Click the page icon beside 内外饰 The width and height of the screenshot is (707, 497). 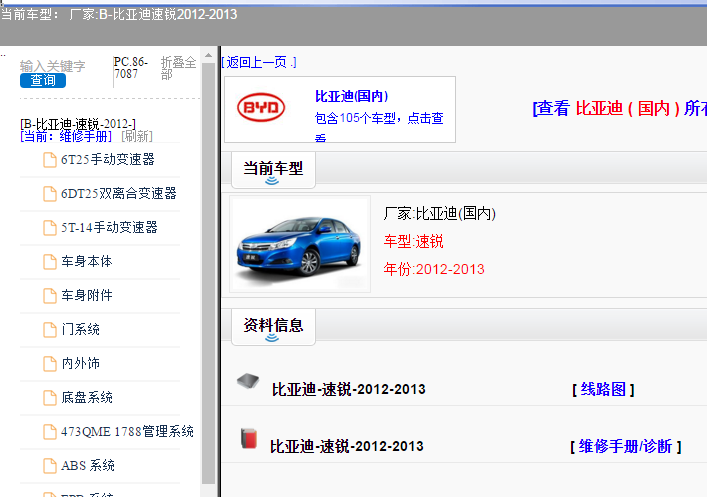tap(50, 364)
